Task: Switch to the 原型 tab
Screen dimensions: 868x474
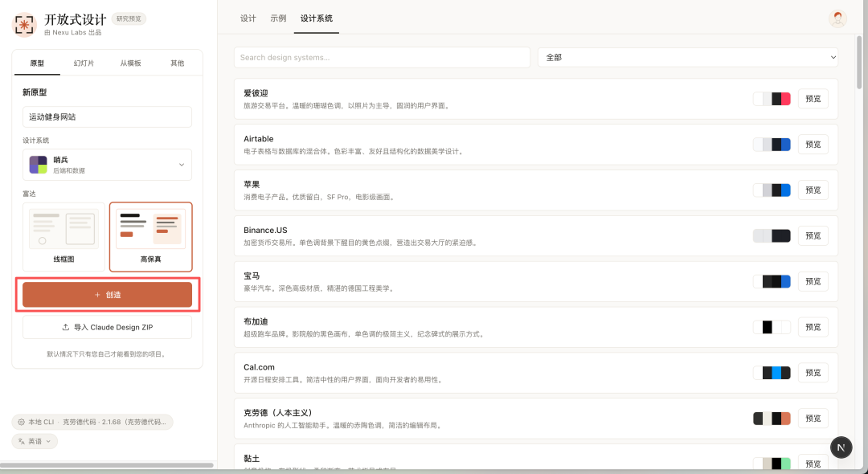Action: tap(37, 63)
